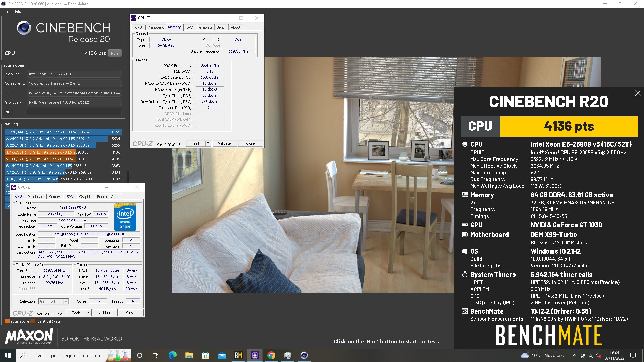Open File Explorer from the taskbar
This screenshot has width=644, height=362.
[x=189, y=355]
